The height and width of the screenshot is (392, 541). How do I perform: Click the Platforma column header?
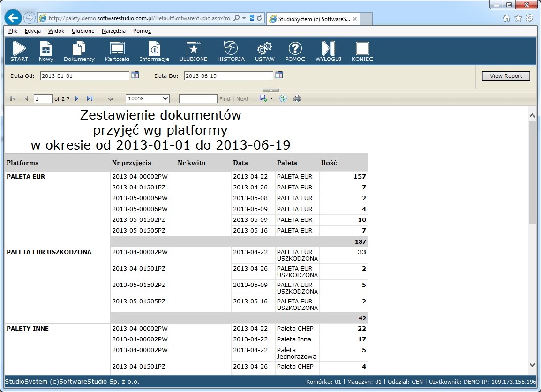(x=23, y=163)
